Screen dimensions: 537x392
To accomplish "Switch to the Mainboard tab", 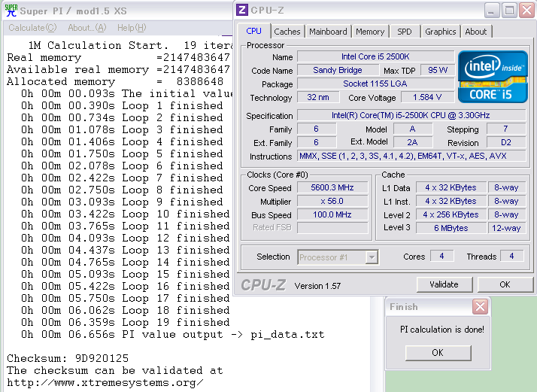I will [328, 32].
